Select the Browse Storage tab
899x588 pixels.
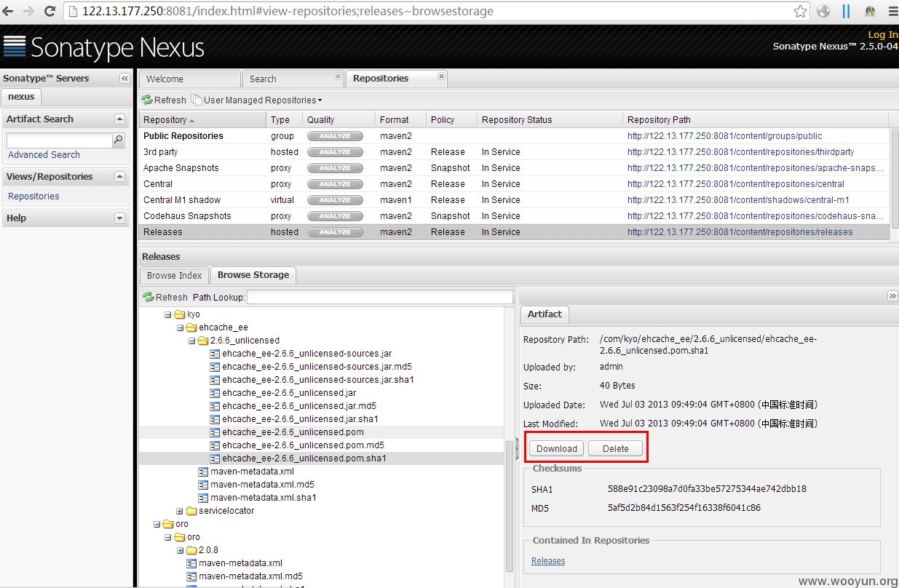point(253,275)
